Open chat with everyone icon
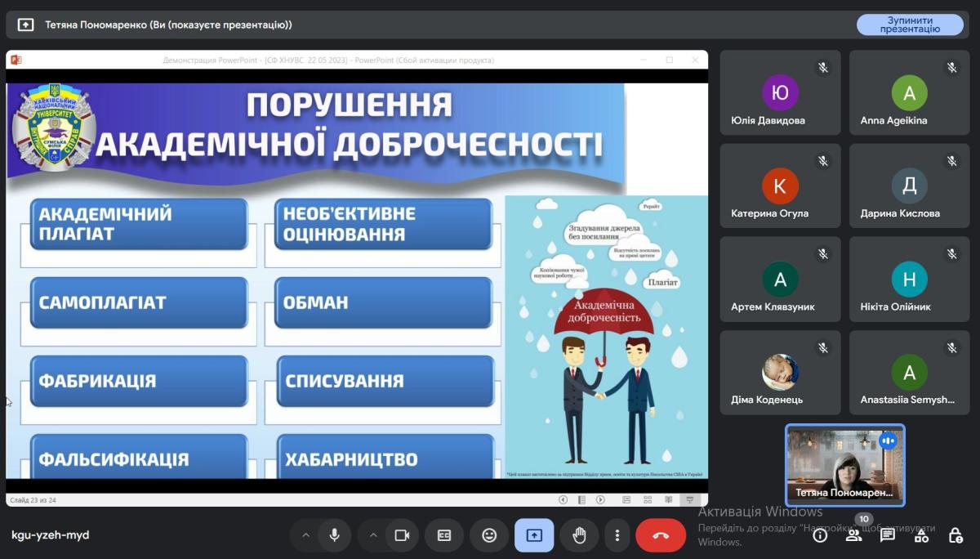The width and height of the screenshot is (980, 559). tap(888, 535)
